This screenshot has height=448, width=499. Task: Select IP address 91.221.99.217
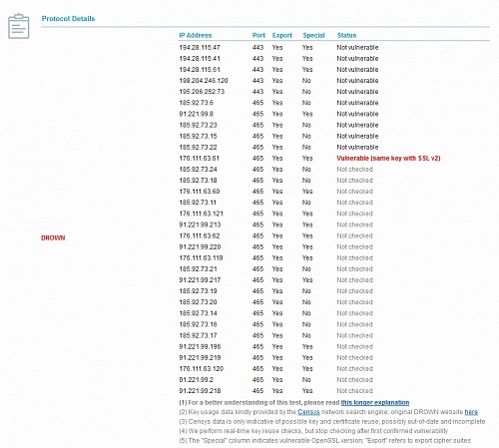[x=200, y=280]
